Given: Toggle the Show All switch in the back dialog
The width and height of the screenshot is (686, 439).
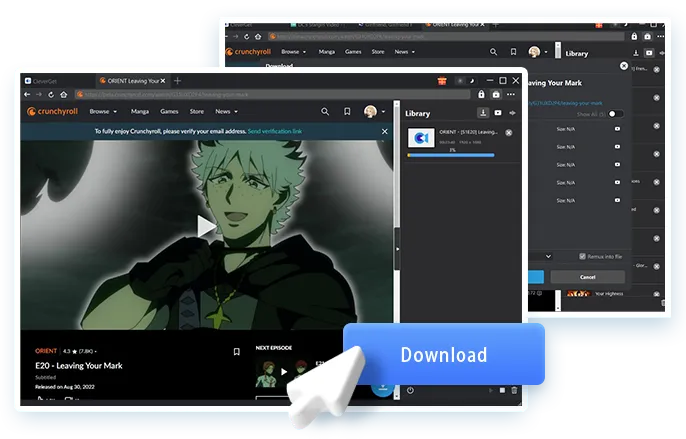Looking at the screenshot, I should pyautogui.click(x=615, y=114).
